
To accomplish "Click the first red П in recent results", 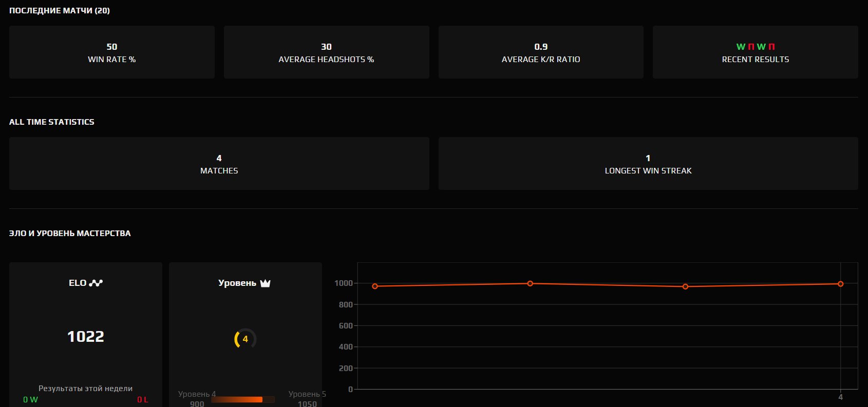I will (x=751, y=47).
